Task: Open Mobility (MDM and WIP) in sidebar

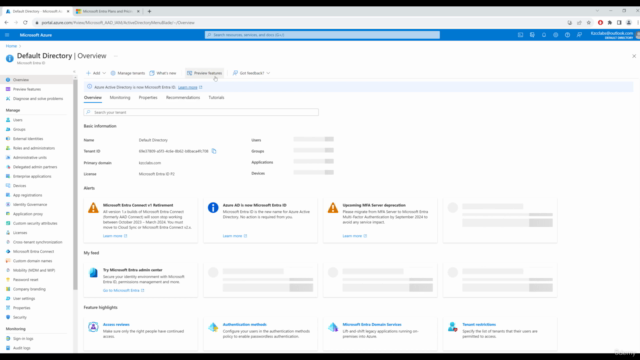Action: pyautogui.click(x=33, y=270)
